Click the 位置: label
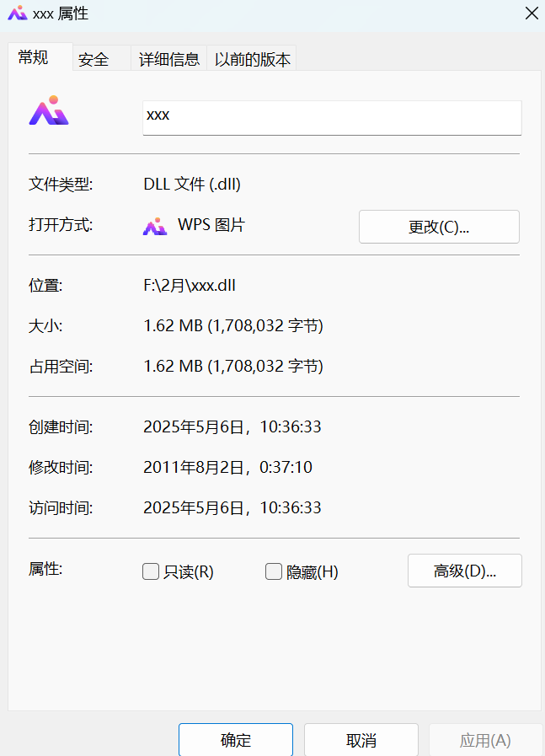Screen dimensions: 545x756 (x=45, y=285)
